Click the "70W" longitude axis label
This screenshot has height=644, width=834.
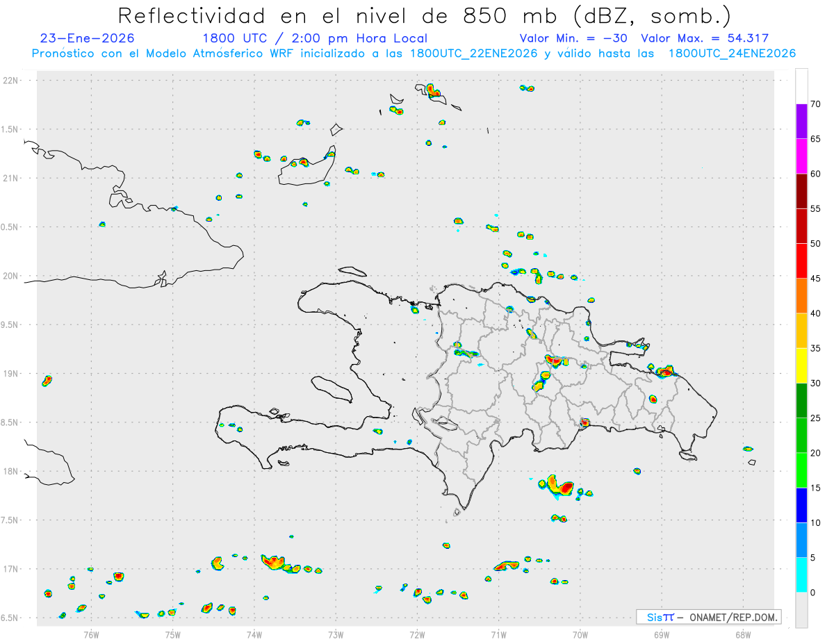click(580, 634)
